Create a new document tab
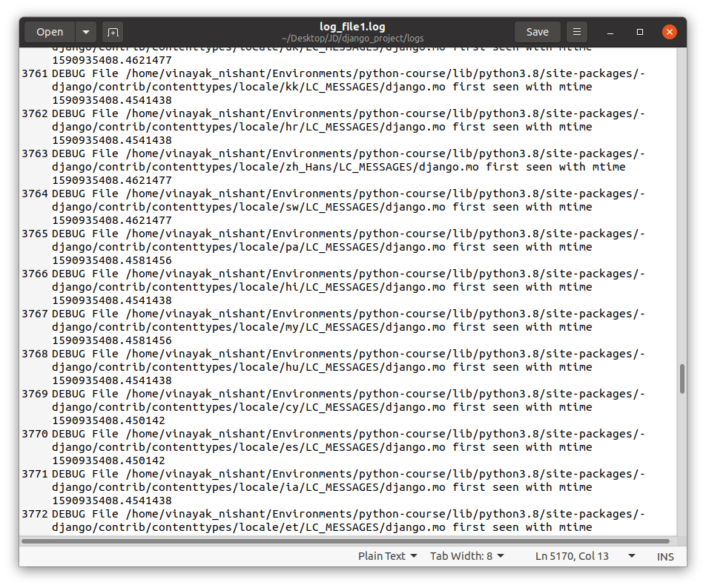 point(113,32)
